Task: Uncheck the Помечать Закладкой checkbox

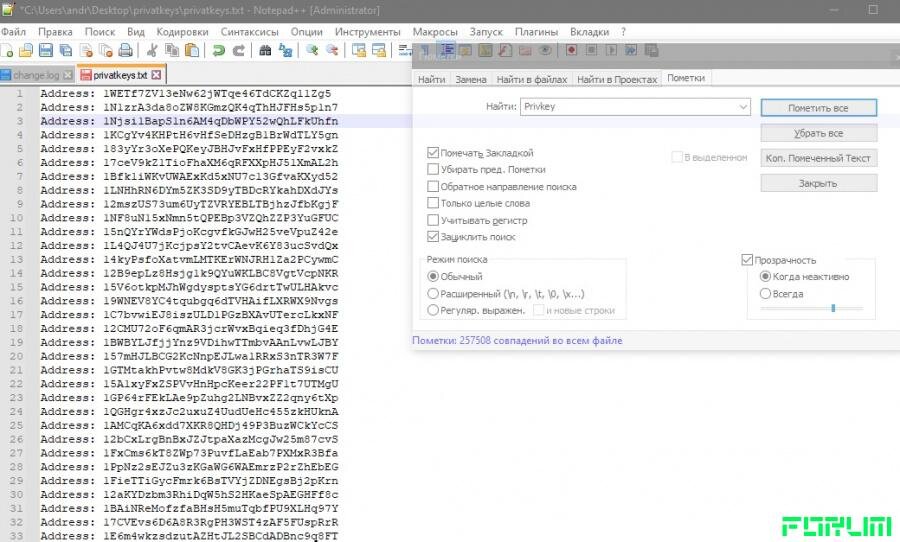Action: tap(433, 153)
